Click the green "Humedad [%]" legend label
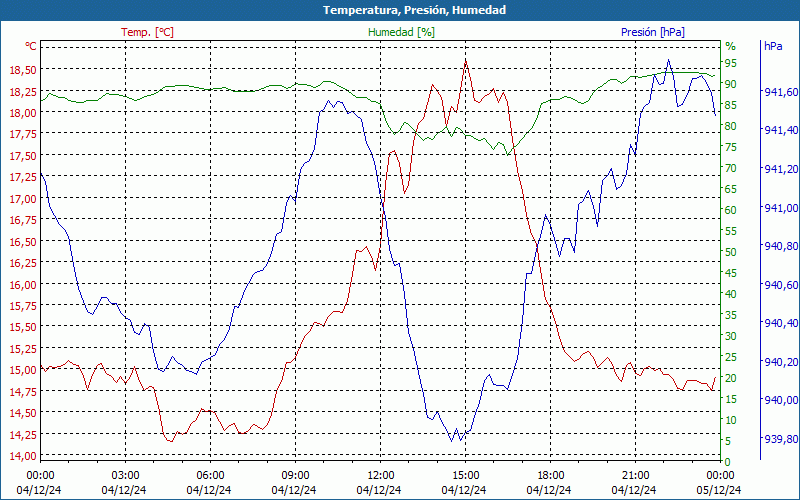 click(x=402, y=32)
